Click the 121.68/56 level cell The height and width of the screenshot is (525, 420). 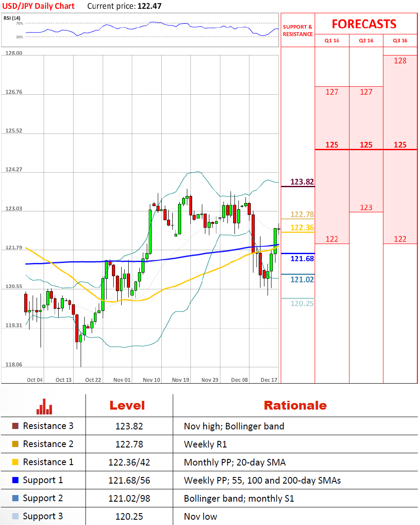click(129, 481)
